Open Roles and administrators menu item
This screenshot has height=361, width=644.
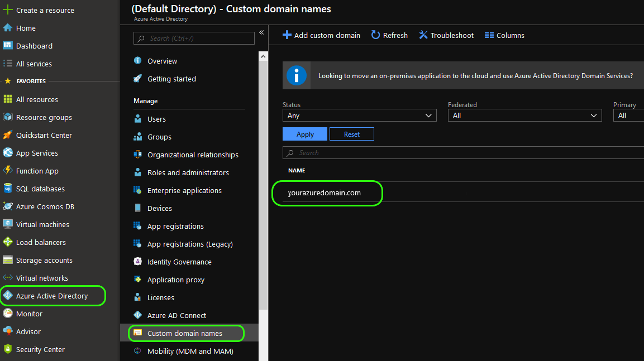(188, 173)
